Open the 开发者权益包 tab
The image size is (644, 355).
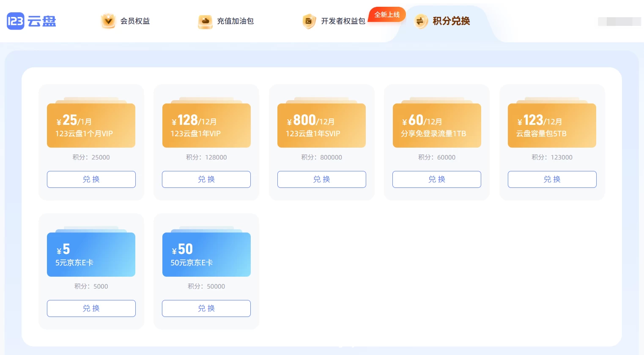(x=334, y=21)
